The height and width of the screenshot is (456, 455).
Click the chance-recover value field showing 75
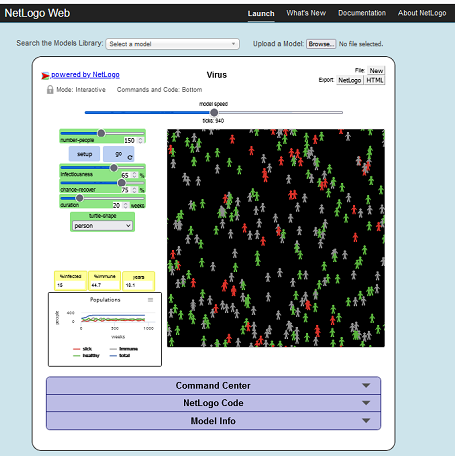click(125, 190)
